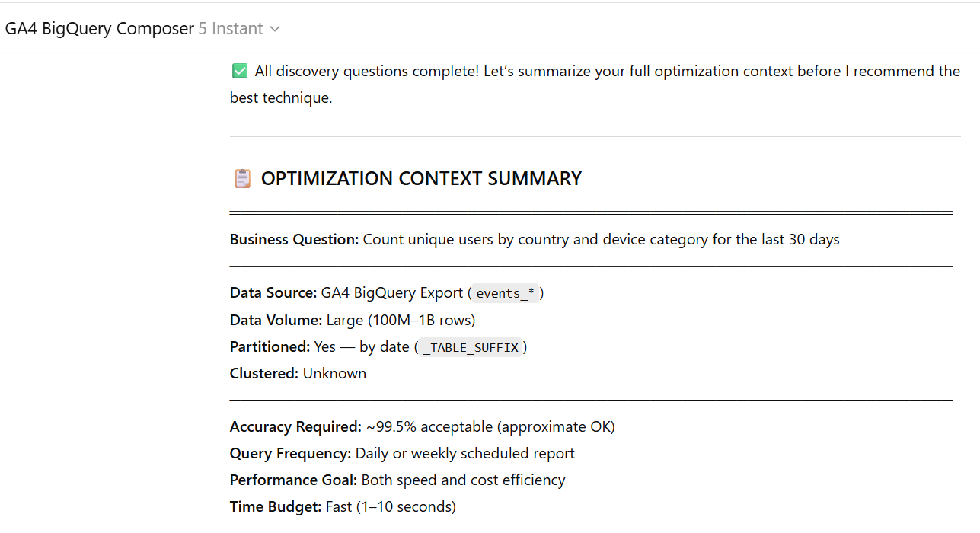Click the Performance Goal label
Image resolution: width=980 pixels, height=533 pixels.
coord(294,480)
